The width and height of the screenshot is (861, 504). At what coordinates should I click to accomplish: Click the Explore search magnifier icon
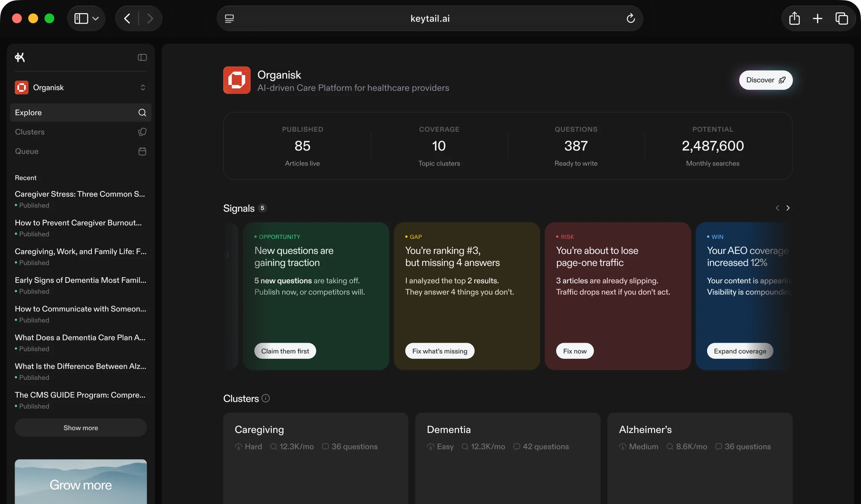coord(142,112)
